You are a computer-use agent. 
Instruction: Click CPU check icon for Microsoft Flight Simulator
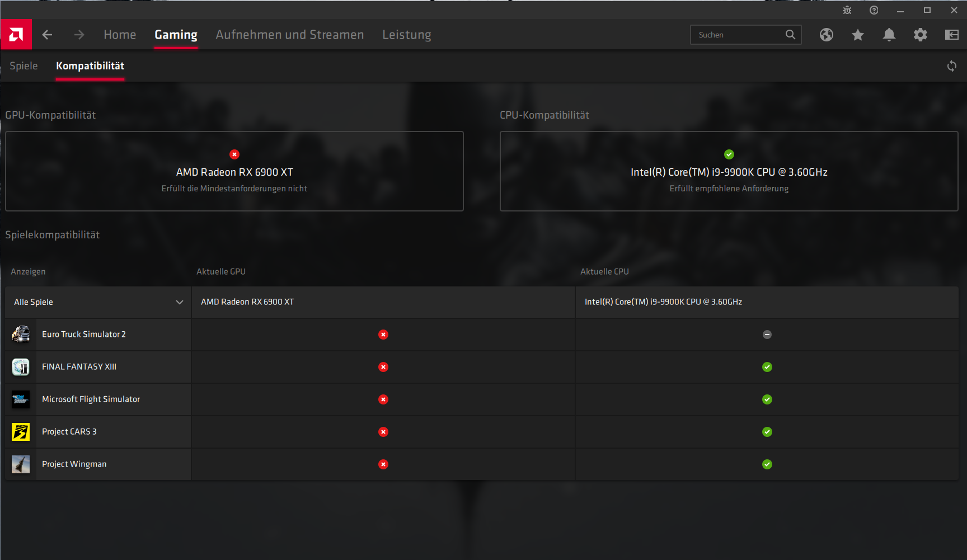pos(767,399)
